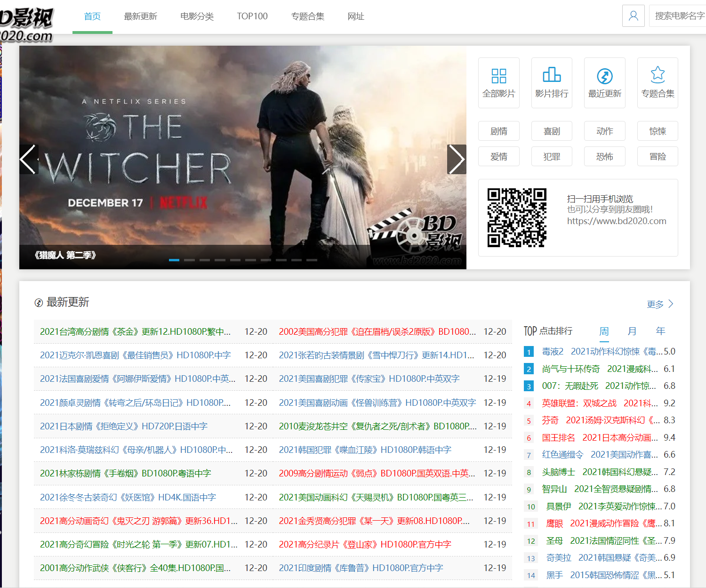Screen dimensions: 706x588
Task: Open 最新更新 navigation tab
Action: (140, 16)
